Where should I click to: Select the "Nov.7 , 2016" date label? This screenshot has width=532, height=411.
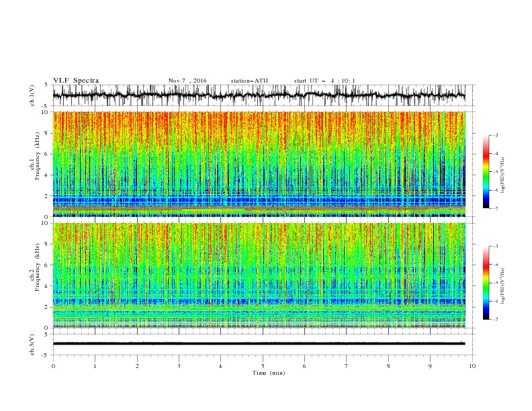pyautogui.click(x=187, y=81)
